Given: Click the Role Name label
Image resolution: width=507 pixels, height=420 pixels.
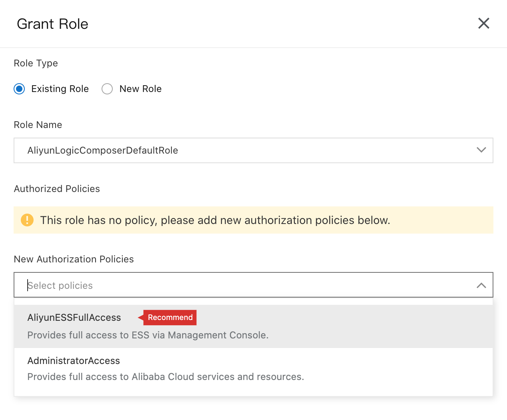Looking at the screenshot, I should (x=38, y=125).
